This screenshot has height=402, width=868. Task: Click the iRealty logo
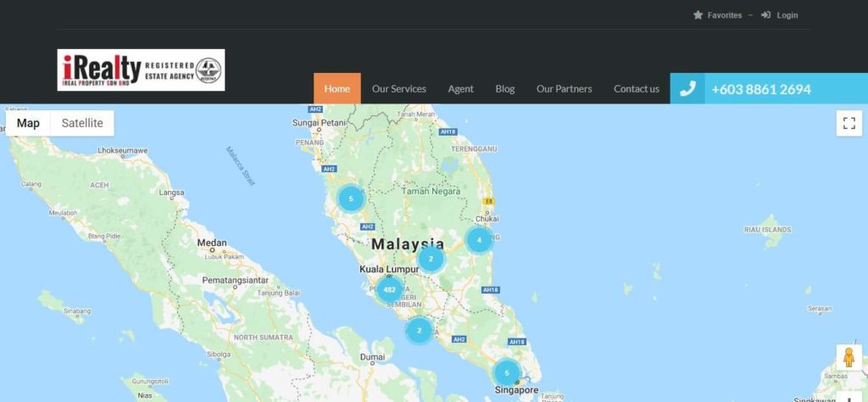click(142, 70)
